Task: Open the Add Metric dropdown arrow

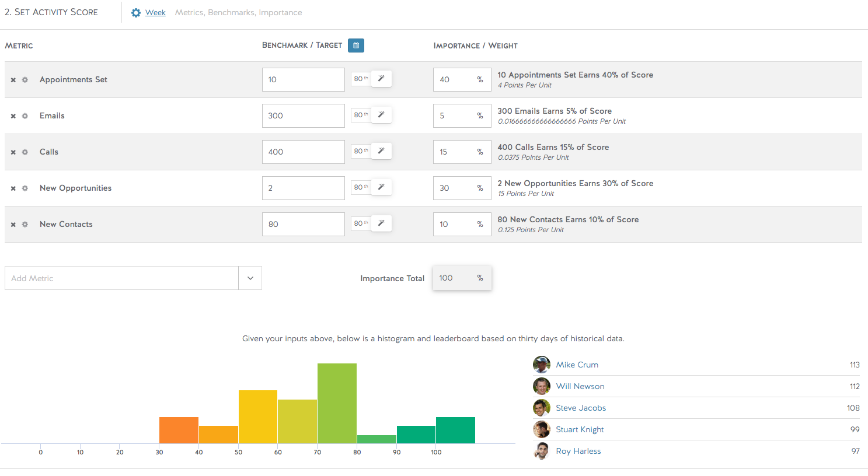Action: (250, 278)
